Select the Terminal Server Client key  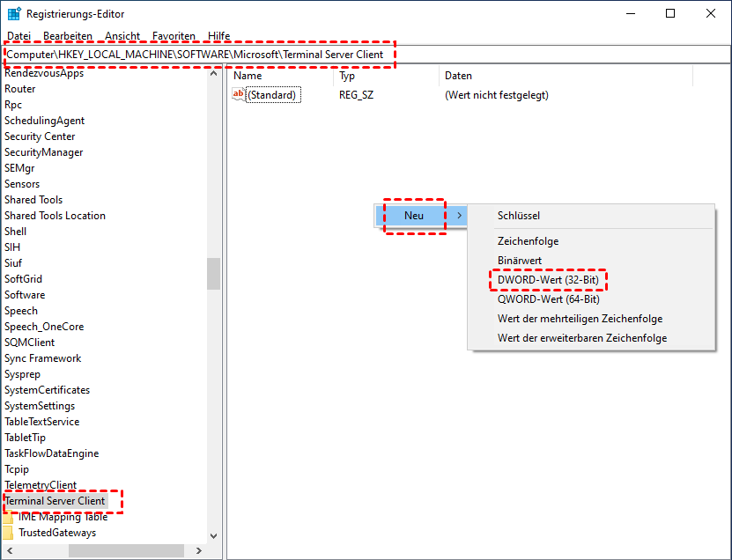(x=55, y=501)
